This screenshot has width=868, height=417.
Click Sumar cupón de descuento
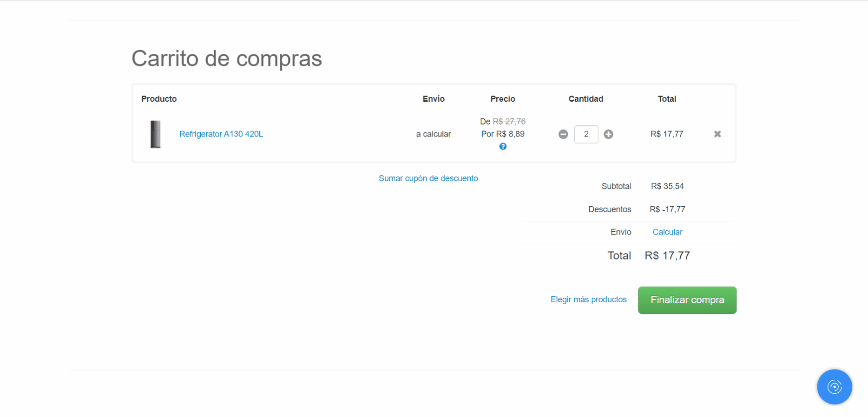(x=428, y=178)
